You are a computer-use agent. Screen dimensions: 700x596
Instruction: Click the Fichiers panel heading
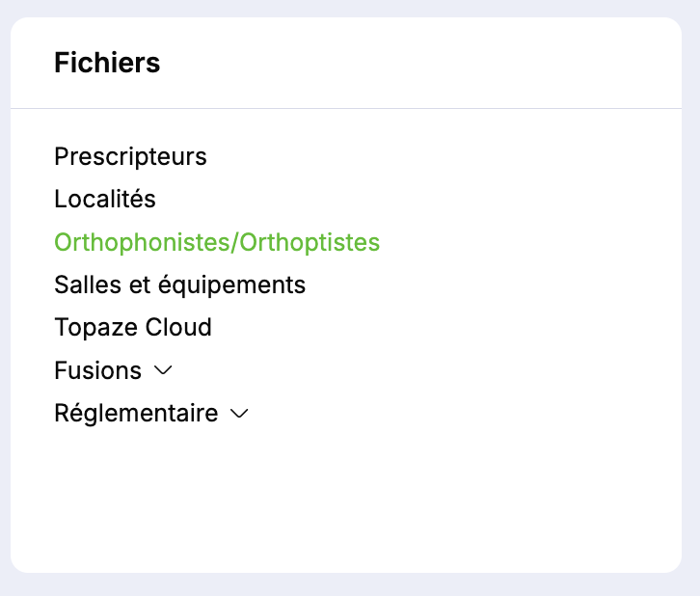click(x=107, y=64)
